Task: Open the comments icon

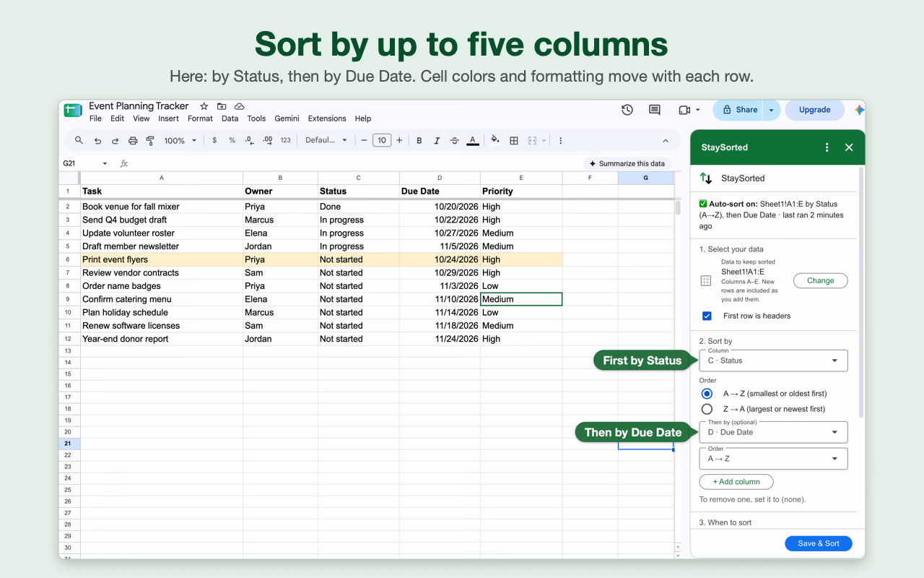Action: tap(655, 110)
